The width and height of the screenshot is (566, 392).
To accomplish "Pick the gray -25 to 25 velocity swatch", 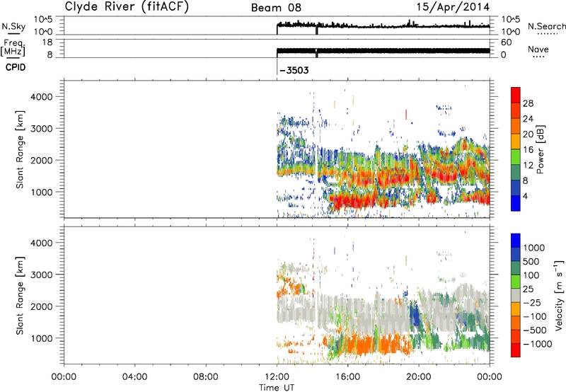I will (x=516, y=296).
